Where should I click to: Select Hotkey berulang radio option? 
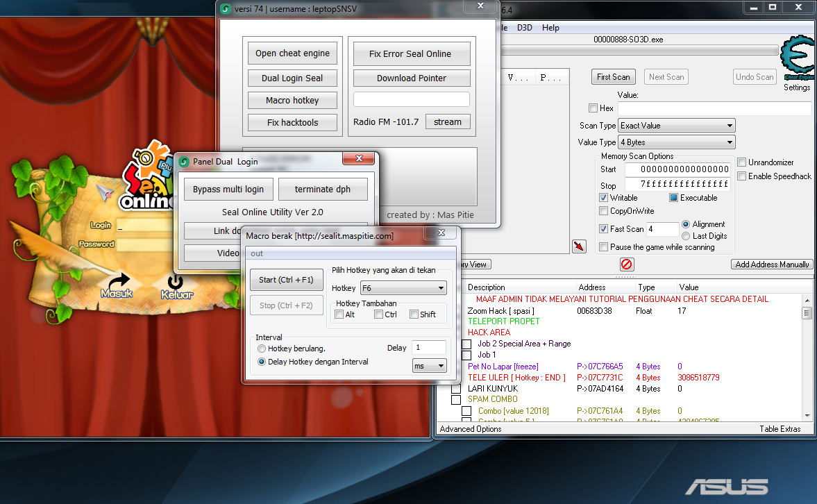[x=262, y=348]
